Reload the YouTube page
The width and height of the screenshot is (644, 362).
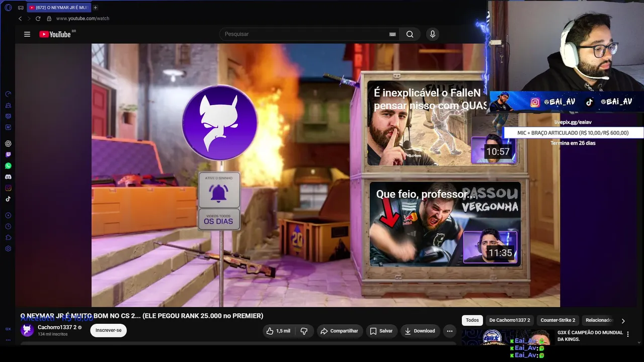click(38, 19)
